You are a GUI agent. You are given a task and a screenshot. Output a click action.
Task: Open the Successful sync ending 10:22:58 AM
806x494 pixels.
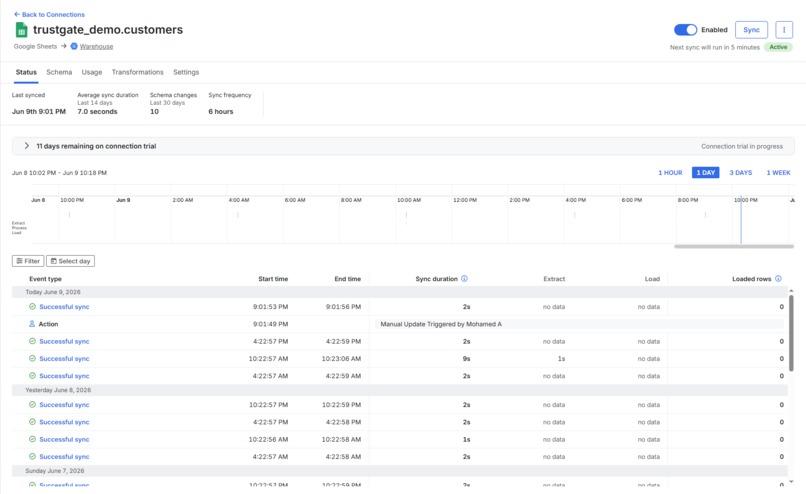tap(64, 440)
